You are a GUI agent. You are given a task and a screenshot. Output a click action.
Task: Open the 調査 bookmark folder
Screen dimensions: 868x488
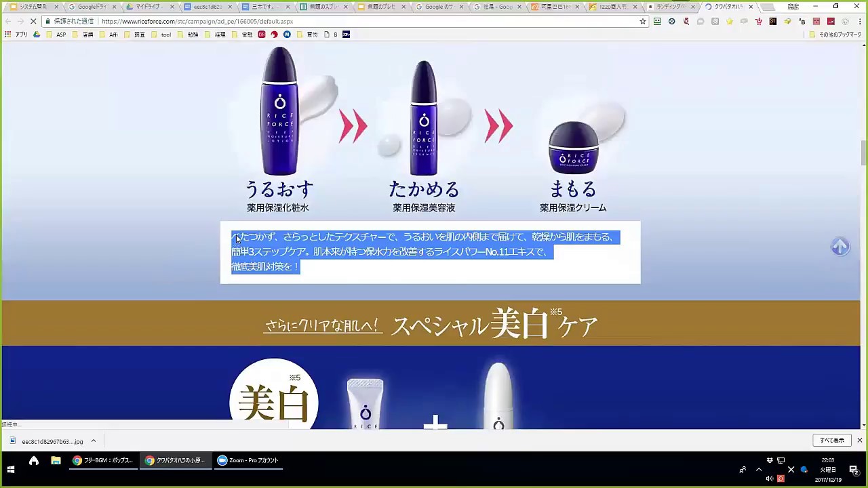pyautogui.click(x=136, y=35)
